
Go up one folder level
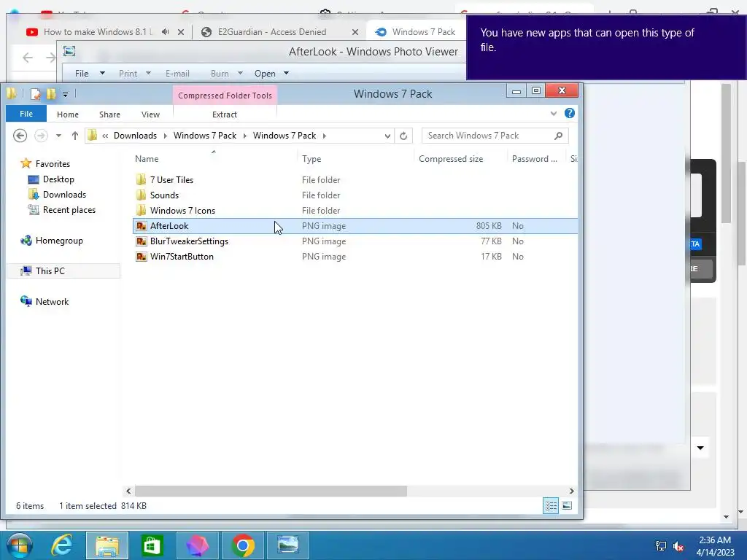tap(75, 136)
